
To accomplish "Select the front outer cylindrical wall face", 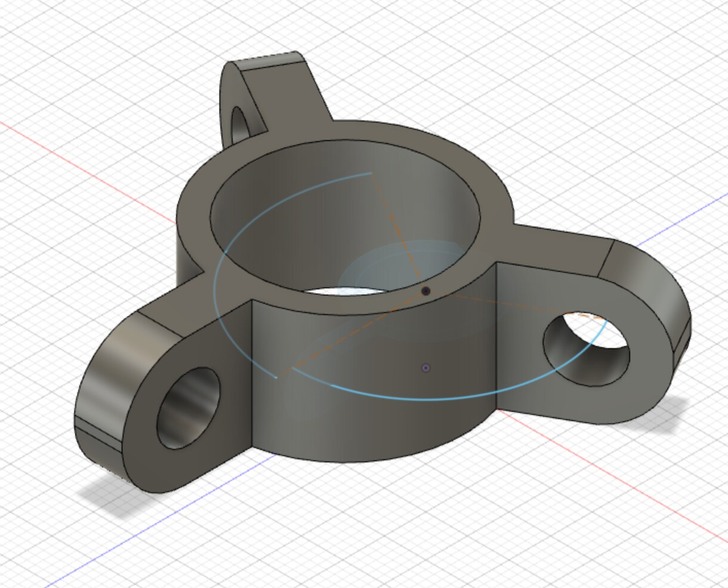I will coord(373,382).
